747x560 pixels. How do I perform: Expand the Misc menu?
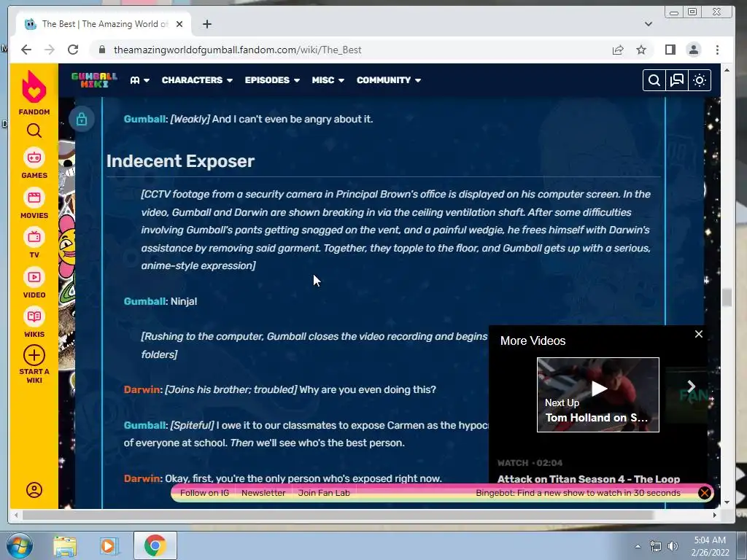pyautogui.click(x=328, y=80)
